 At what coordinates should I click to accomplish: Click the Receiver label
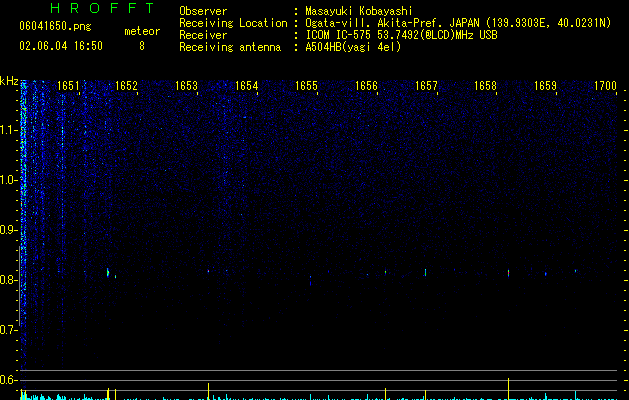[203, 35]
